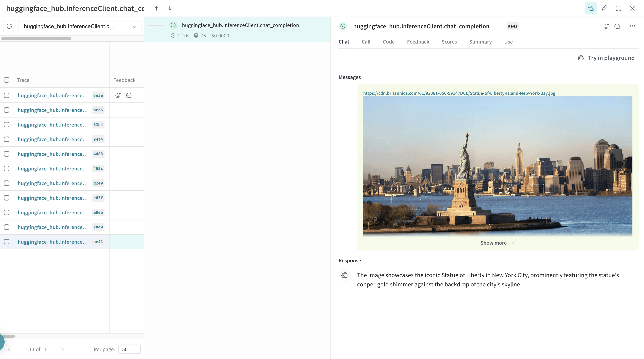Screen dimensions: 644x359
Task: Open trace link with id 20a0
Action: coord(52,227)
